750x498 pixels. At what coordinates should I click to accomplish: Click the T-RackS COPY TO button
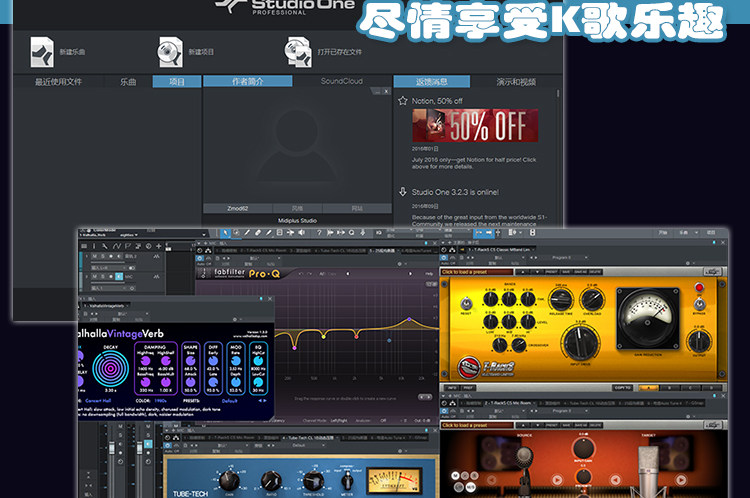(x=622, y=387)
